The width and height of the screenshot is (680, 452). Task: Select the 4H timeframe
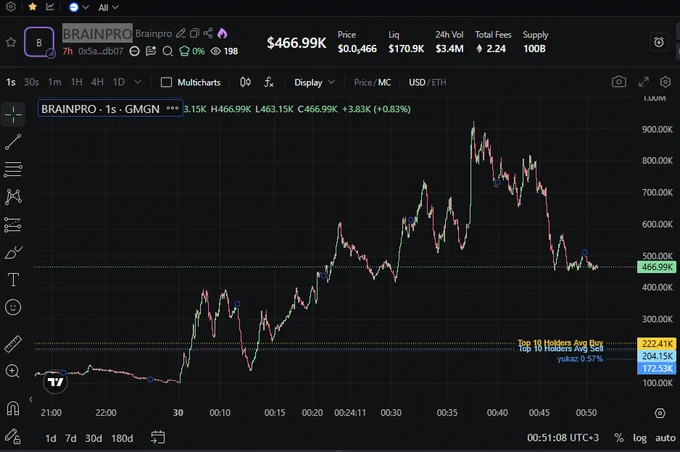pyautogui.click(x=97, y=82)
